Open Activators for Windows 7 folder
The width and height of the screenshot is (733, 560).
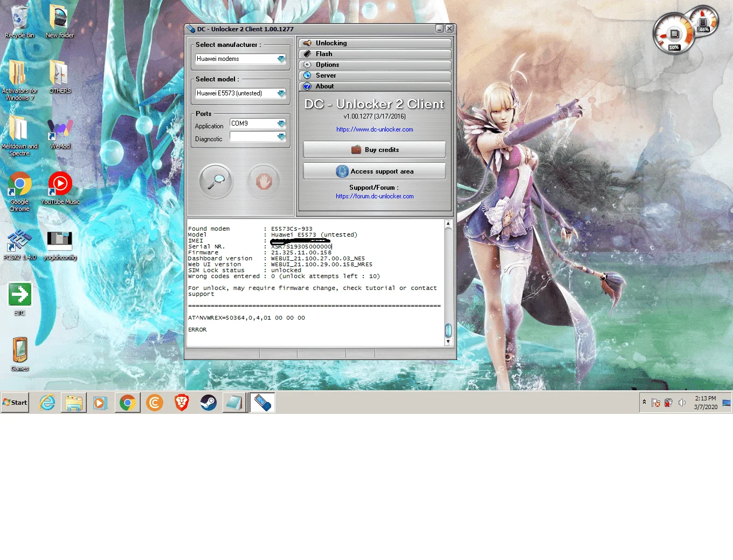[x=19, y=80]
